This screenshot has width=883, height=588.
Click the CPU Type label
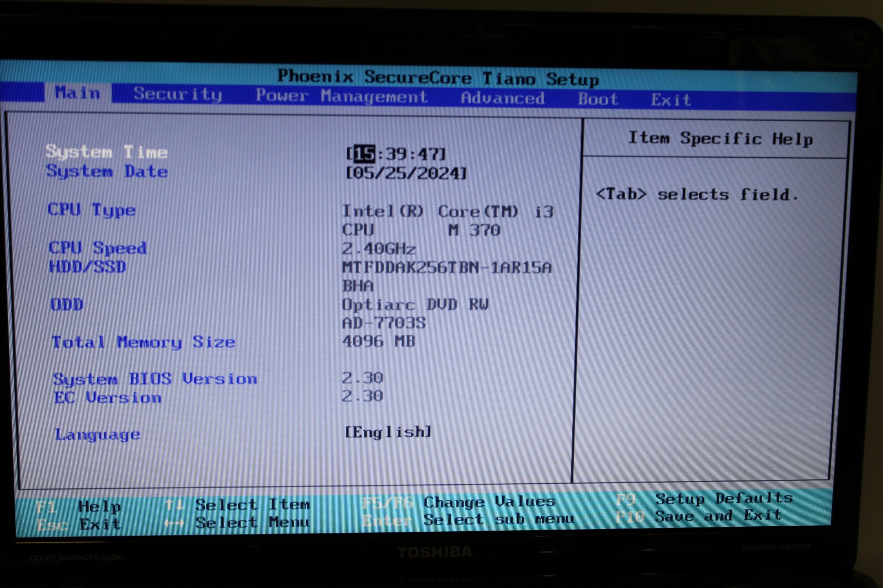(92, 210)
